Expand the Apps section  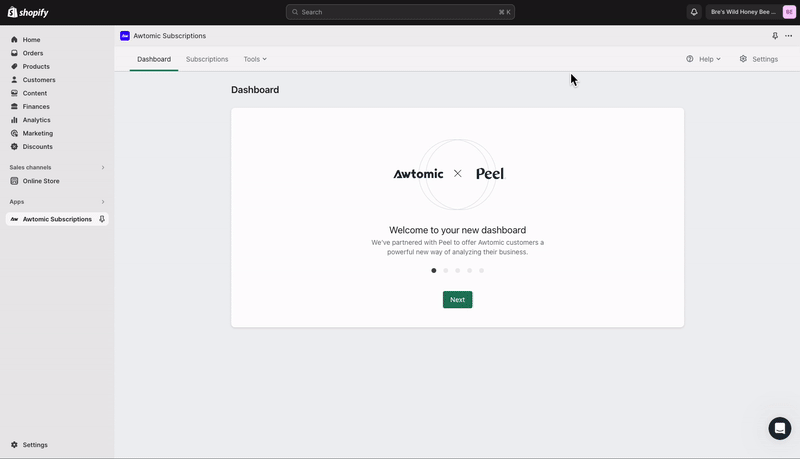coord(103,201)
